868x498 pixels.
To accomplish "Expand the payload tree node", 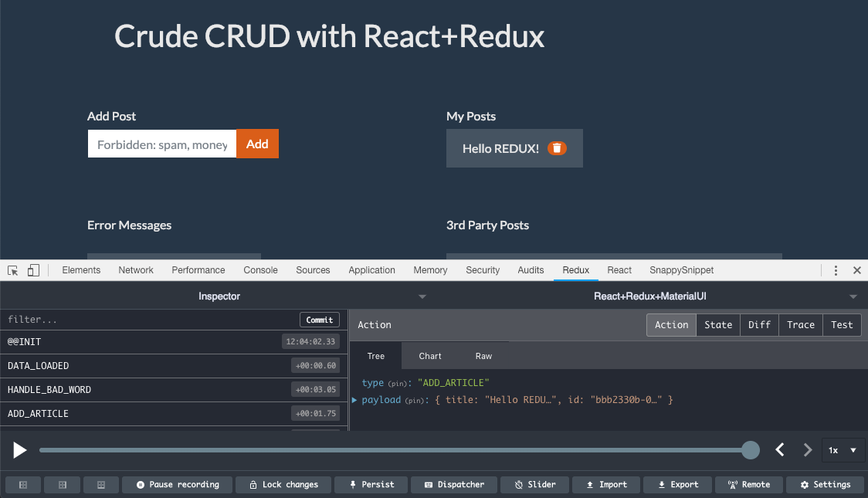I will [354, 400].
